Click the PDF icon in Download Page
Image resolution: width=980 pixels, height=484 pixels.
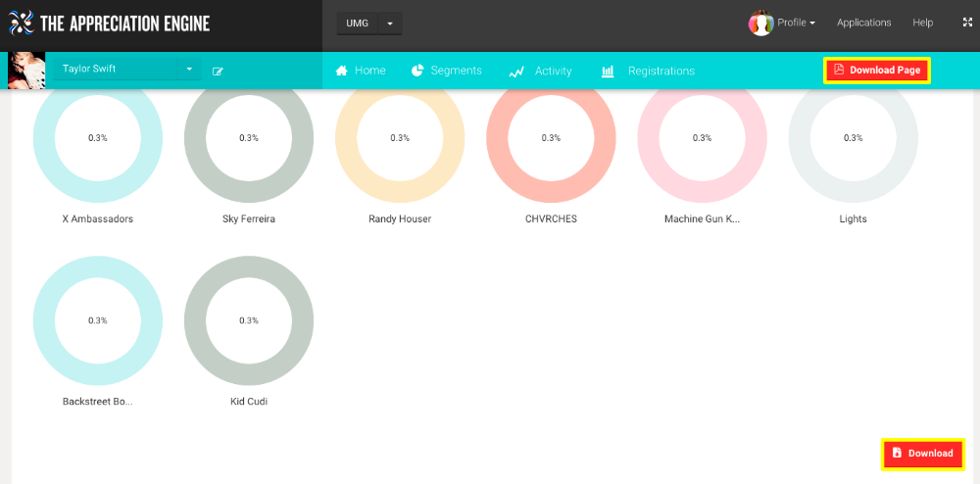point(839,70)
